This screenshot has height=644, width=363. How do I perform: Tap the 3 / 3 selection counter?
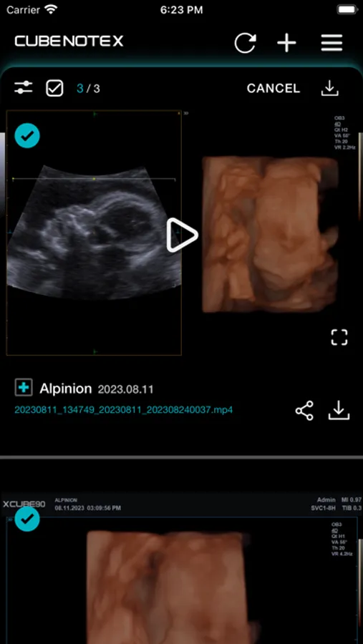tap(88, 88)
